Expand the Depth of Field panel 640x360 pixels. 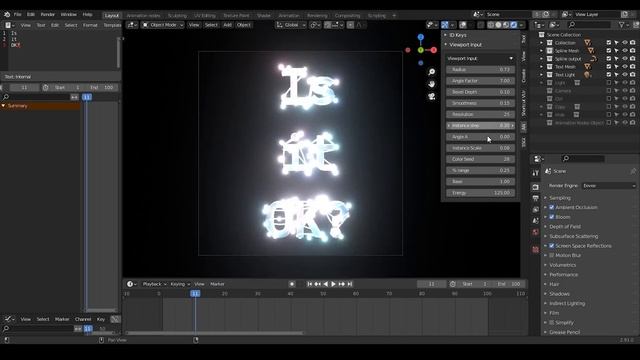[x=564, y=227]
